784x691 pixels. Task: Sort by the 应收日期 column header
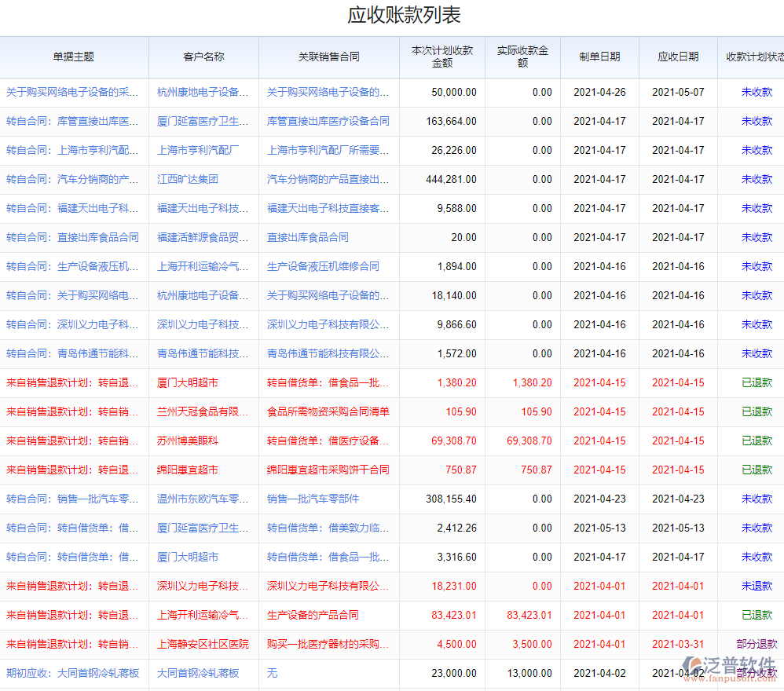pos(678,57)
